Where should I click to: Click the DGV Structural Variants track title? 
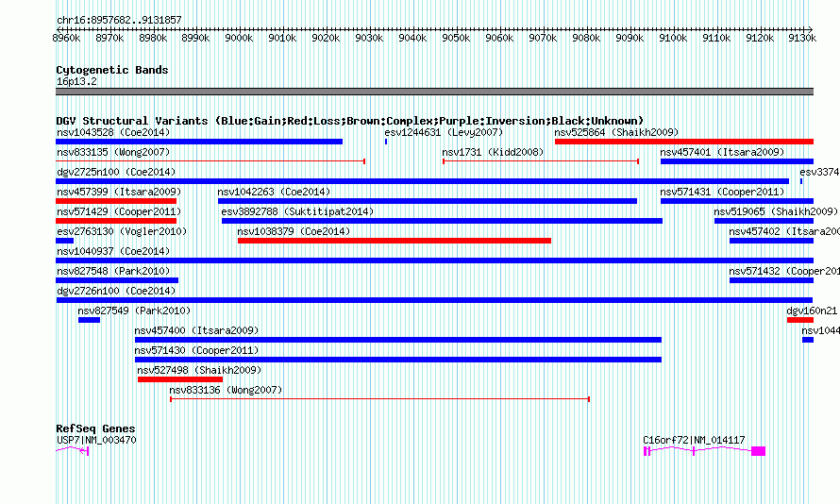pos(350,121)
